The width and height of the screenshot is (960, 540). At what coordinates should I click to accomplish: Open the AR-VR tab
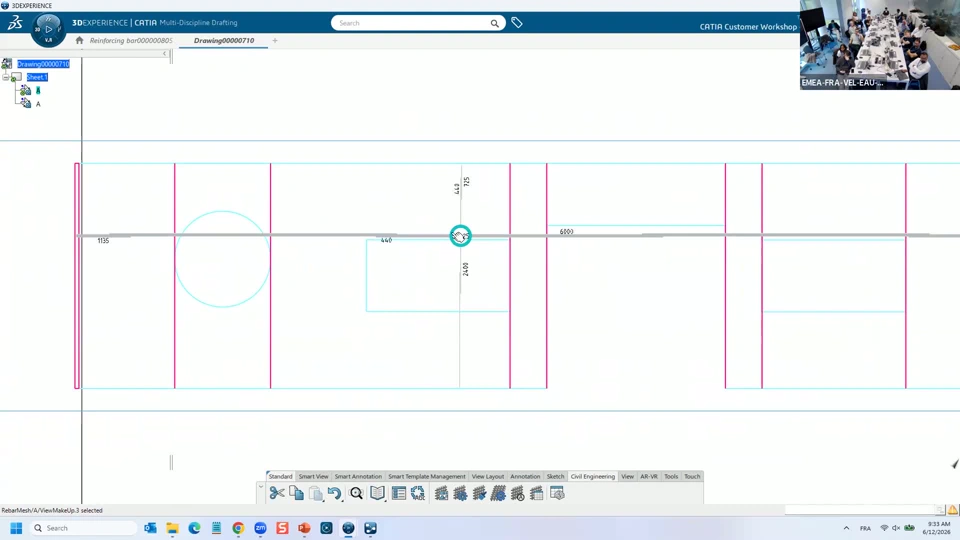[649, 476]
